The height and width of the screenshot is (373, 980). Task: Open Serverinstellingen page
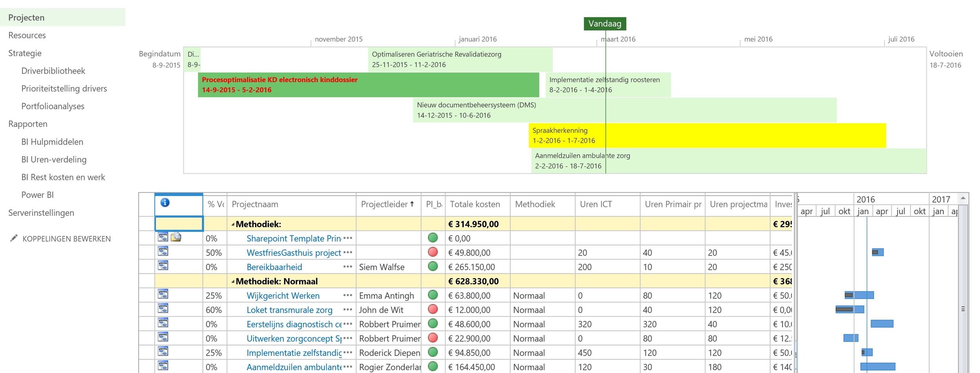tap(41, 213)
